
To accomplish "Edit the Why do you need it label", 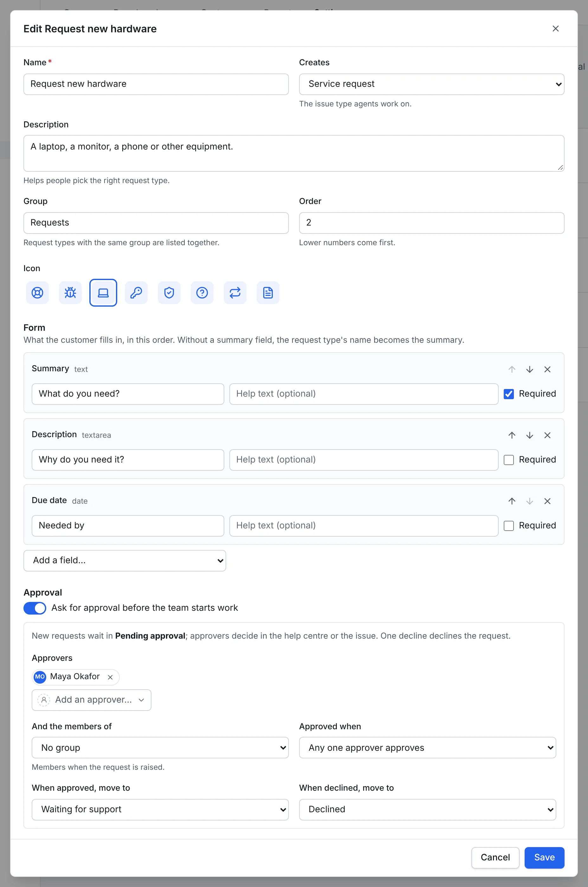I will click(128, 460).
